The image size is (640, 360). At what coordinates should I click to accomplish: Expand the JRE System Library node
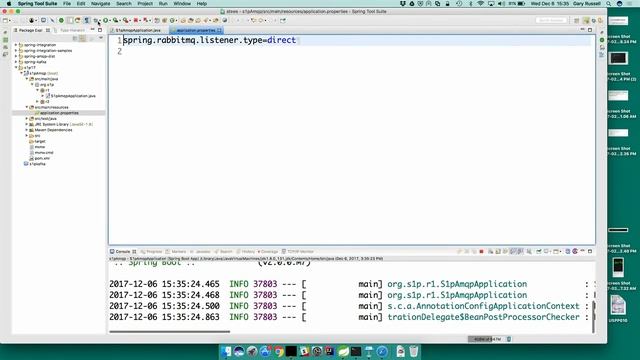(27, 124)
